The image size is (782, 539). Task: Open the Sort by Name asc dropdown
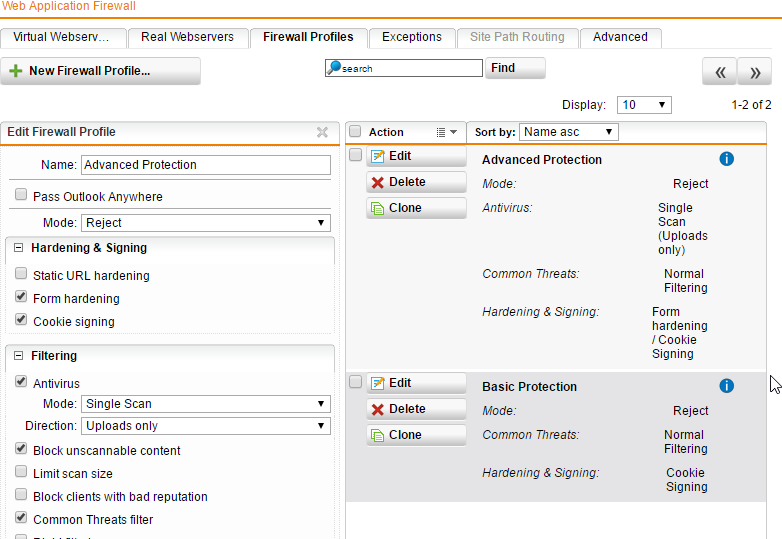coord(569,132)
